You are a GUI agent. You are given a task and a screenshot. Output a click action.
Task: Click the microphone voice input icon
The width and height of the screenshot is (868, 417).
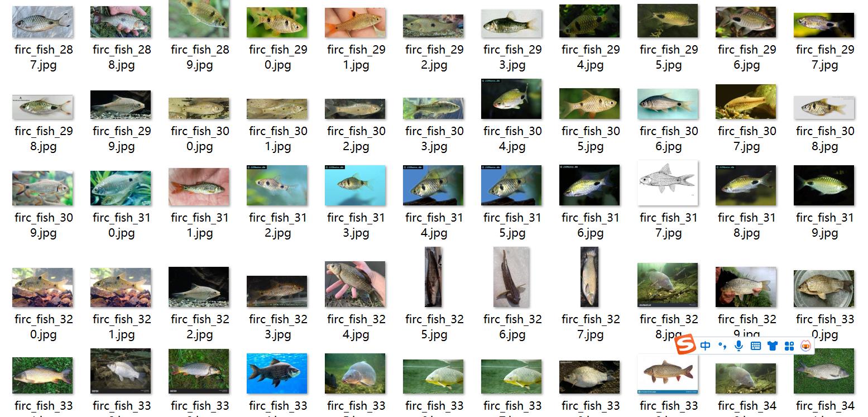tap(738, 346)
